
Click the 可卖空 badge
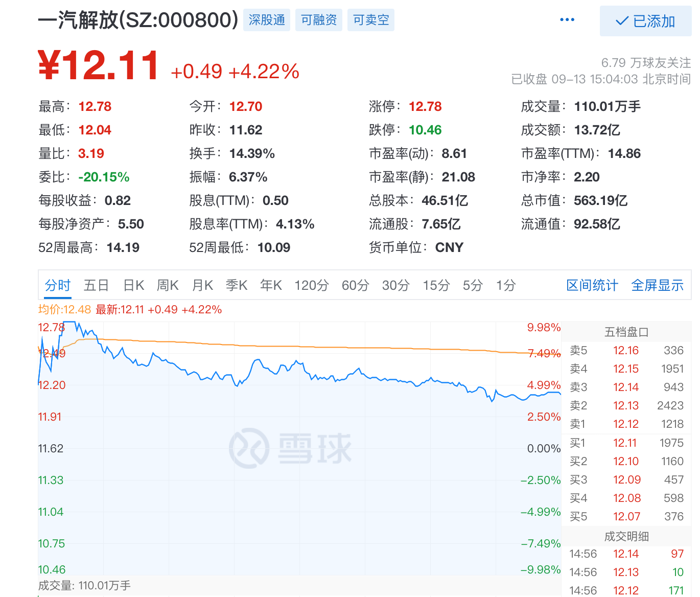[370, 20]
